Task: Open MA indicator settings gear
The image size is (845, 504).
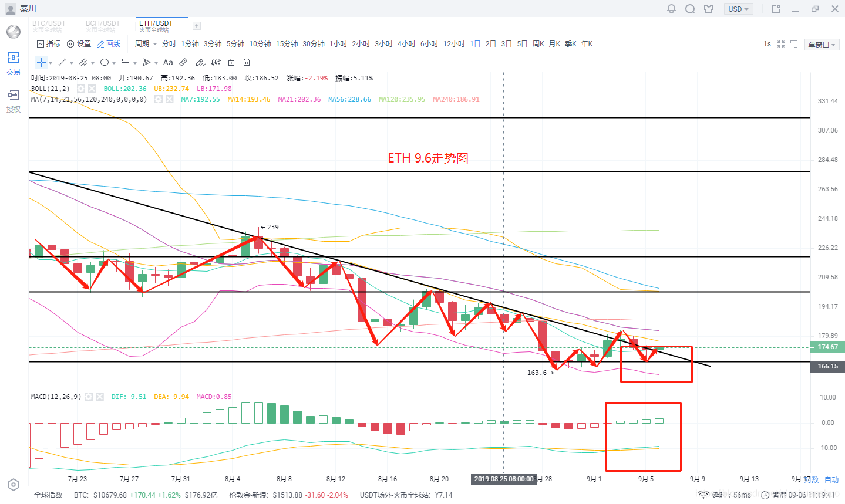Action: [159, 99]
